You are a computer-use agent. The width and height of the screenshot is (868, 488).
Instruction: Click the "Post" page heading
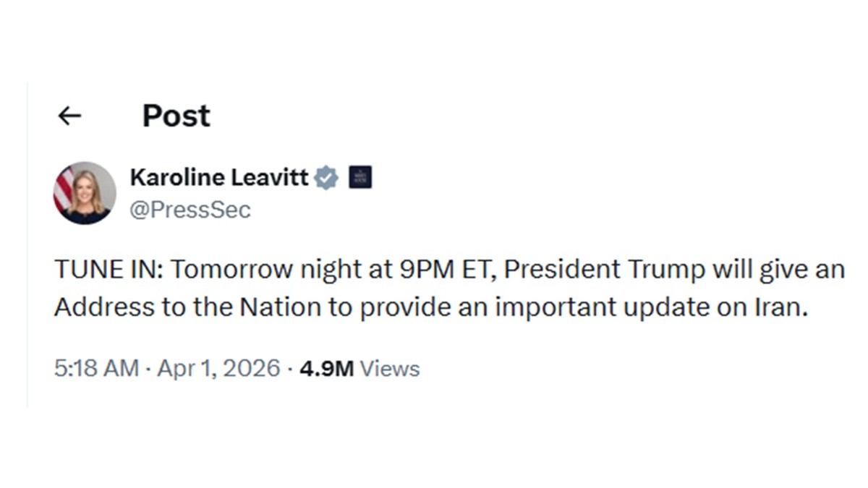176,116
